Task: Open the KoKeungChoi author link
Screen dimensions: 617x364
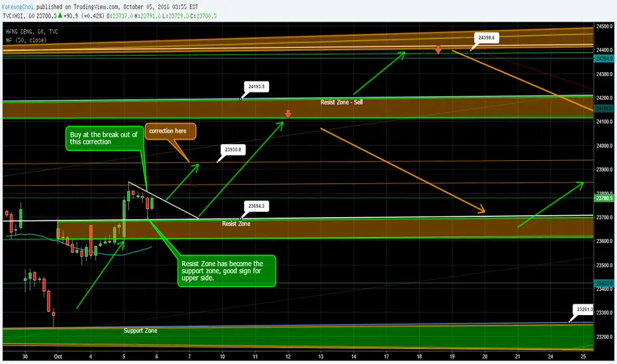Action: pos(18,7)
